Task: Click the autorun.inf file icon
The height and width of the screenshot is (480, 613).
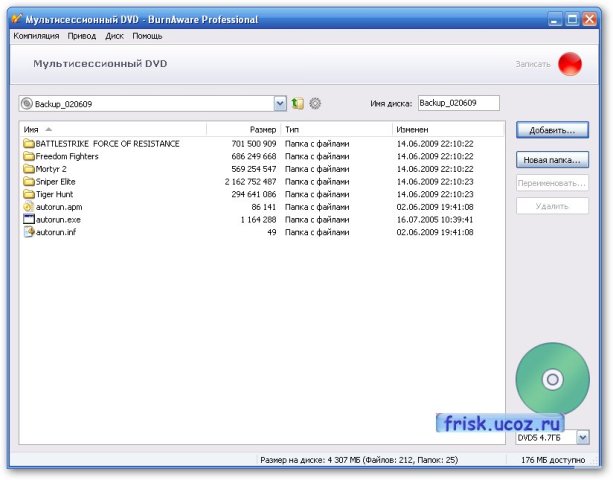Action: point(29,232)
